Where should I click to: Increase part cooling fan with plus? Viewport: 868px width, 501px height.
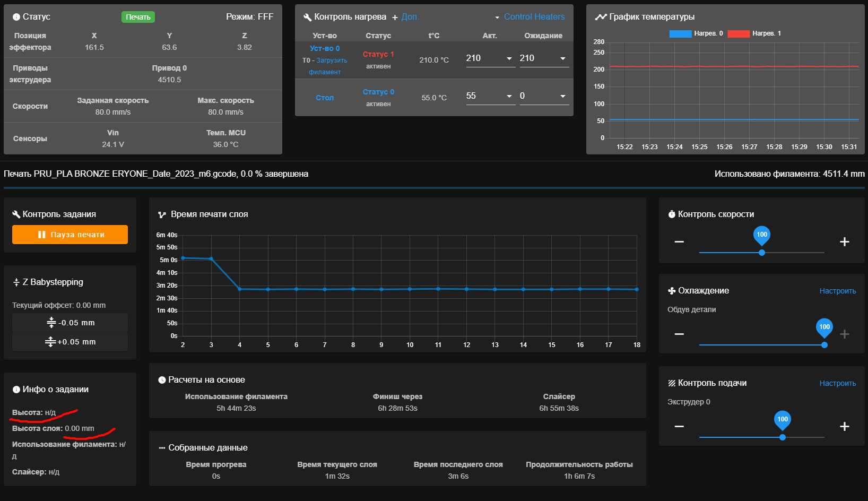pos(845,334)
